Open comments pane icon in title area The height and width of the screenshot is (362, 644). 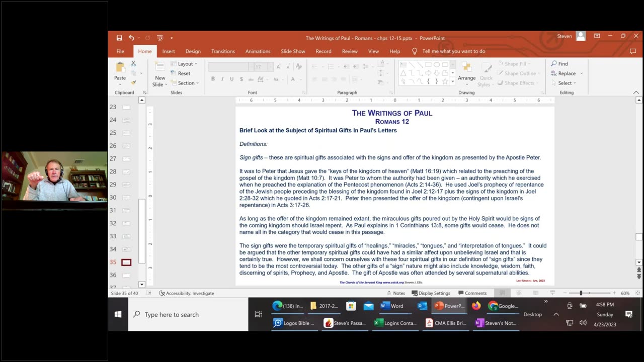(633, 51)
